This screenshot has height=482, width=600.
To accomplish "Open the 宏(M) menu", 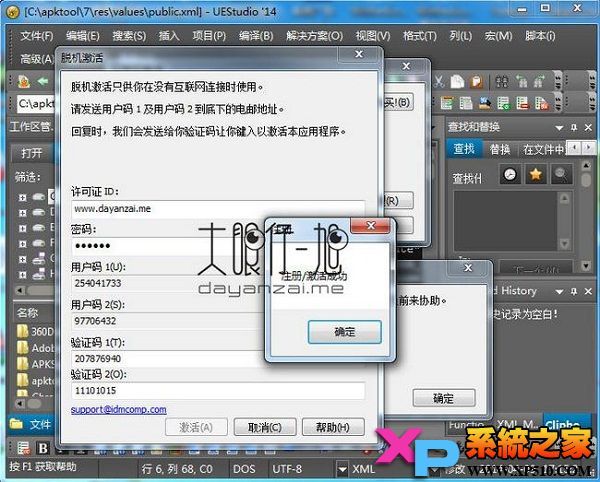I will click(498, 36).
